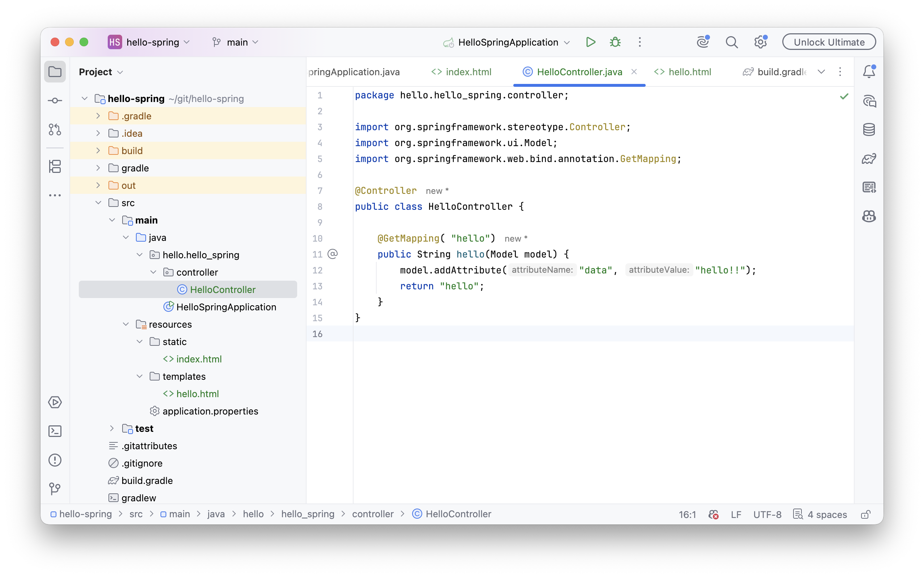The image size is (924, 578).
Task: Open the Structure tool window
Action: click(55, 166)
